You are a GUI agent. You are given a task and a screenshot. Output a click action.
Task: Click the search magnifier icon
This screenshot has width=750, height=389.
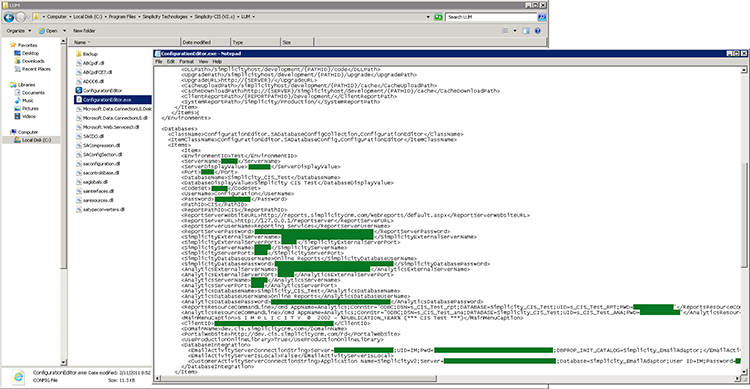[541, 17]
